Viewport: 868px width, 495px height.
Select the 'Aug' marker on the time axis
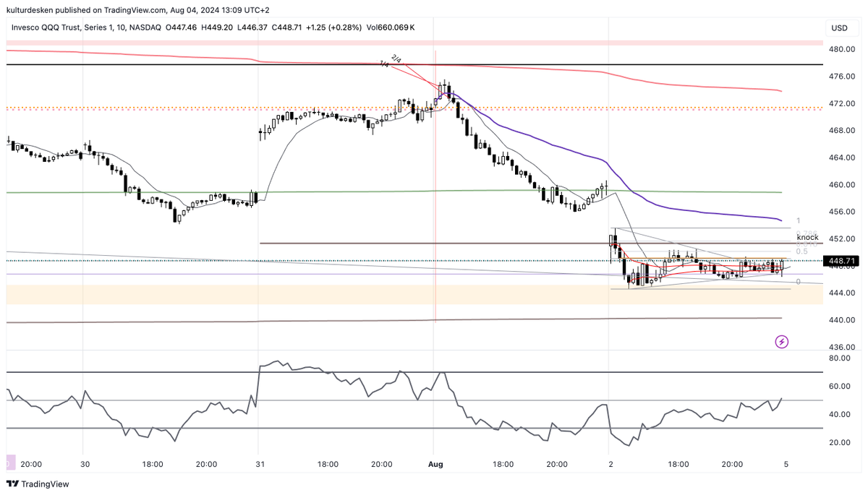click(435, 465)
